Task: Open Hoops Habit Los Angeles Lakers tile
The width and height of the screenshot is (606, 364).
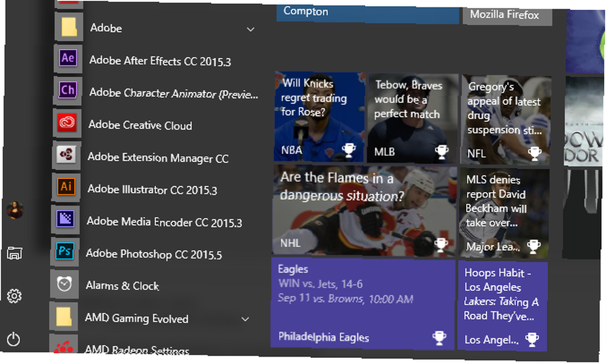Action: (502, 306)
